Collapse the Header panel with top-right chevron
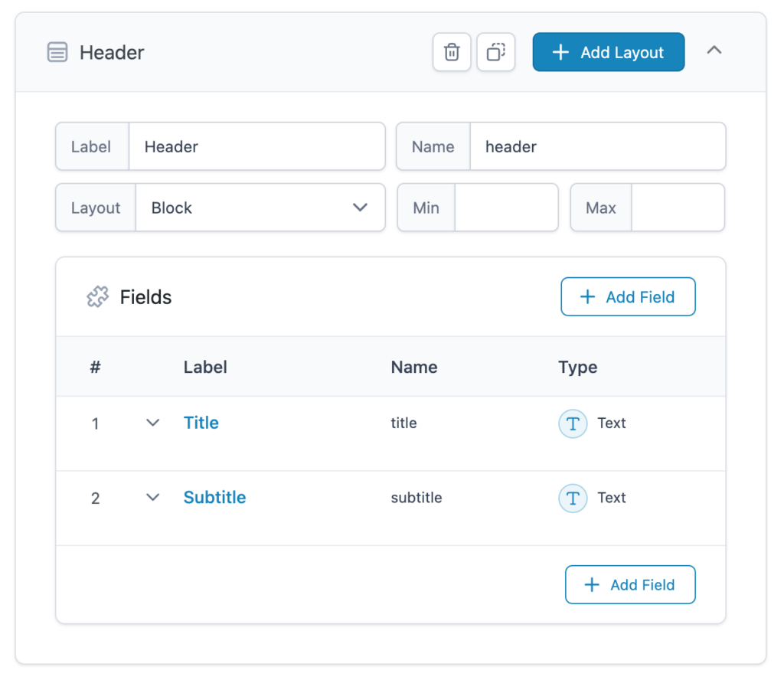The image size is (784, 680). (x=714, y=50)
